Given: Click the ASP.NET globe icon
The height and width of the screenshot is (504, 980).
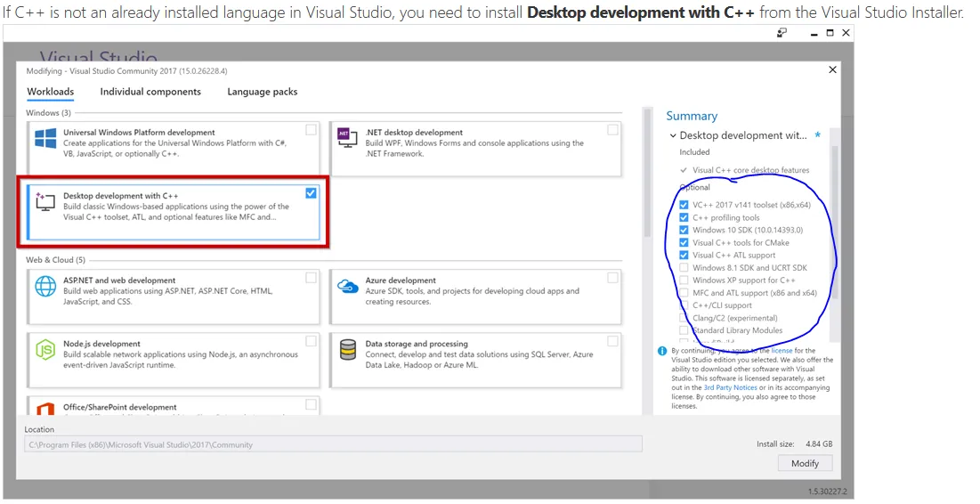Looking at the screenshot, I should [x=45, y=286].
